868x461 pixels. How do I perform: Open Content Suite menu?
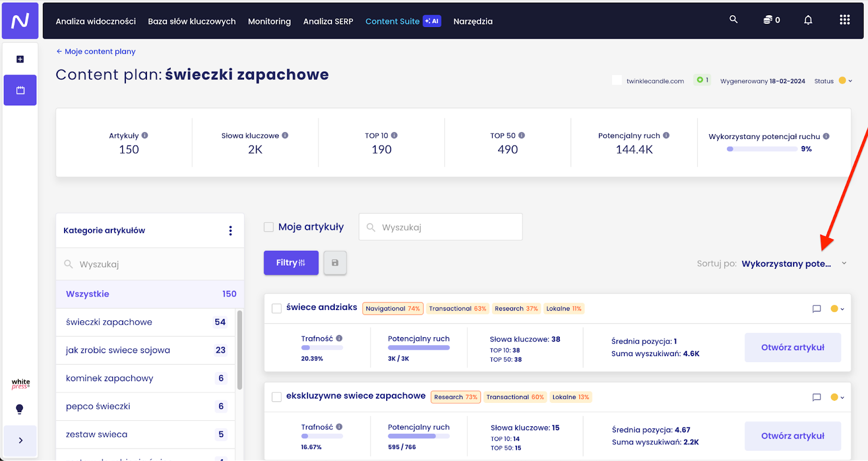(x=393, y=21)
